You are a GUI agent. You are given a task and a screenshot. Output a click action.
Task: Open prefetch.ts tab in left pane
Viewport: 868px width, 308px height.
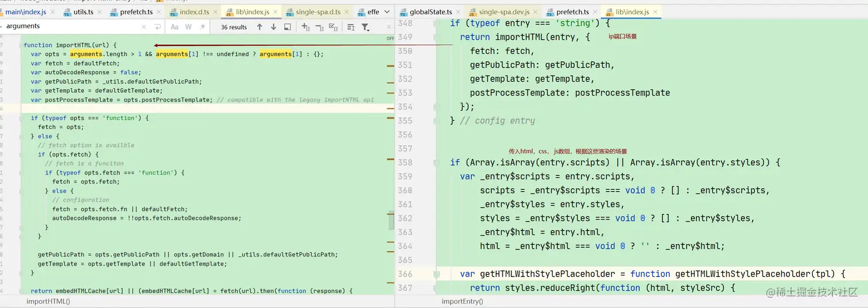(x=137, y=12)
